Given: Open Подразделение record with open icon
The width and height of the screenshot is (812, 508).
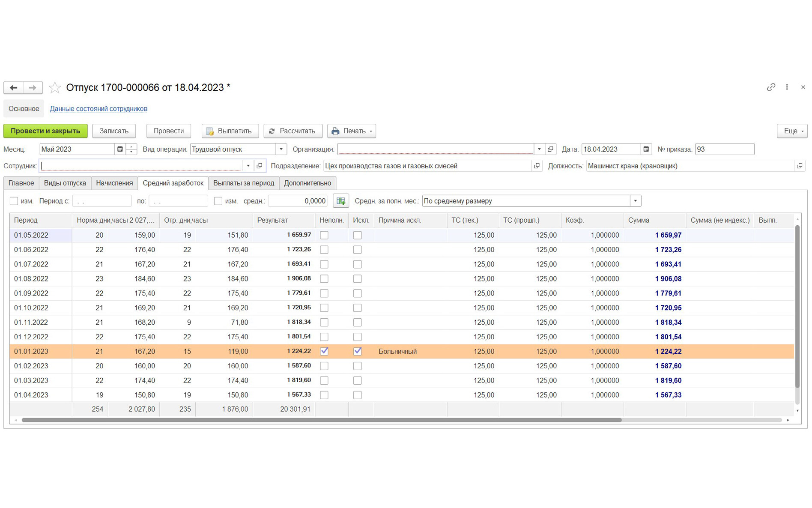Looking at the screenshot, I should tap(537, 166).
